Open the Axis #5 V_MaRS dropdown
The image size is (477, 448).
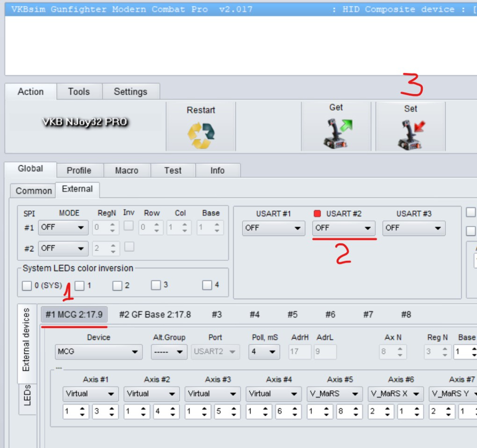(x=334, y=394)
